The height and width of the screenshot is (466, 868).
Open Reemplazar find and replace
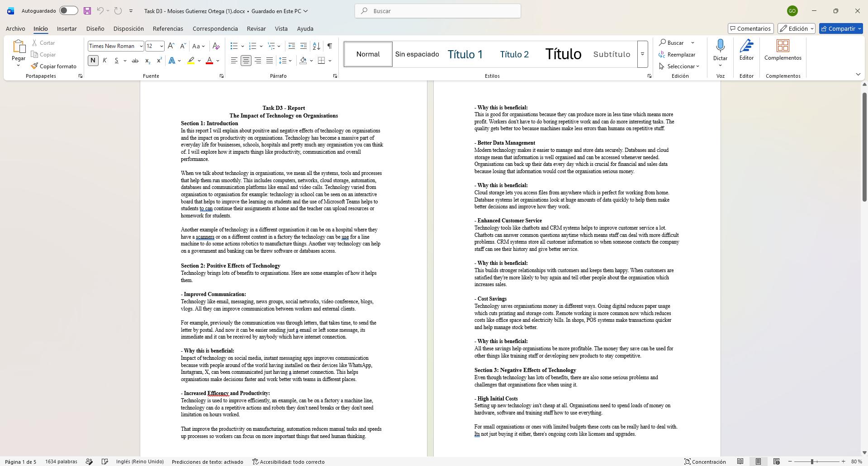pos(677,55)
